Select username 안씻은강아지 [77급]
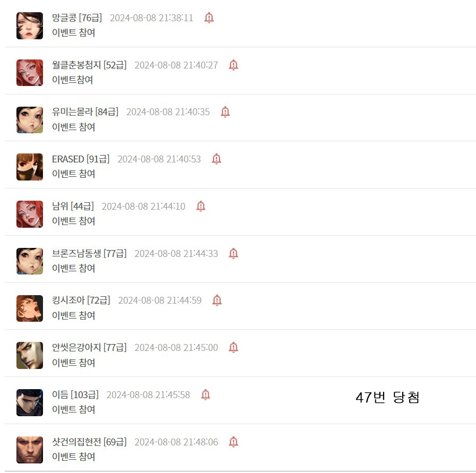Image resolution: width=476 pixels, height=473 pixels. click(x=89, y=348)
